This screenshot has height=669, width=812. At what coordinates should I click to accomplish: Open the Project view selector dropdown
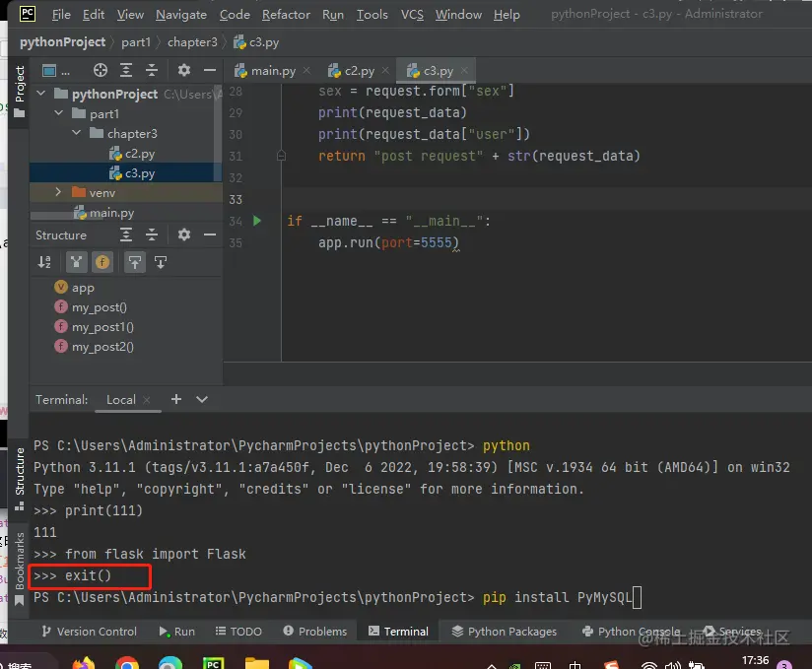pyautogui.click(x=56, y=70)
